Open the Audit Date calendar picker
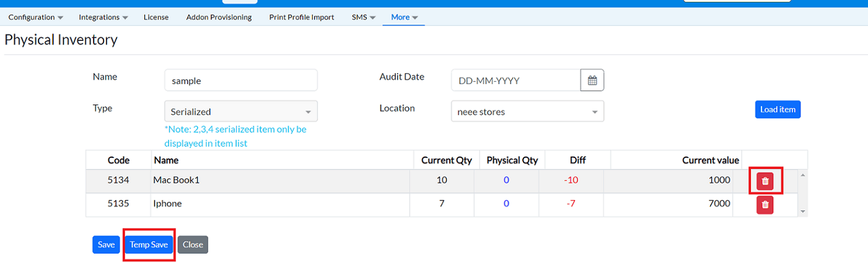Screen dimensions: 868x263 (x=592, y=80)
